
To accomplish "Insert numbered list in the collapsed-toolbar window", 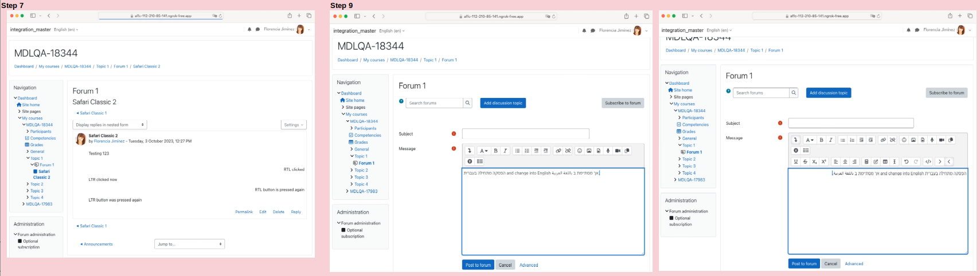I will pyautogui.click(x=526, y=151).
